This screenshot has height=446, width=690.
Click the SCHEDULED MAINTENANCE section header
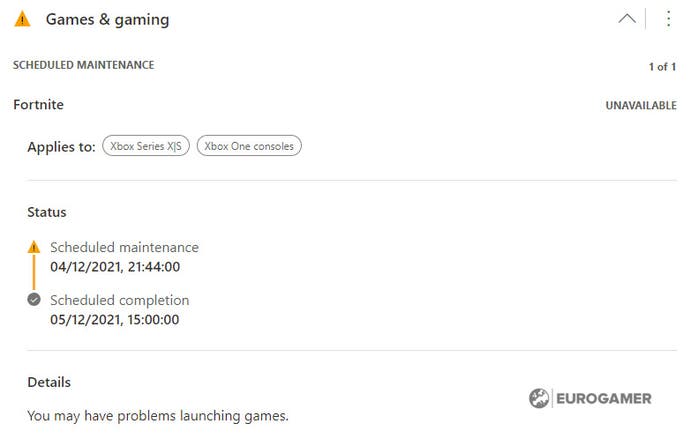pos(84,65)
